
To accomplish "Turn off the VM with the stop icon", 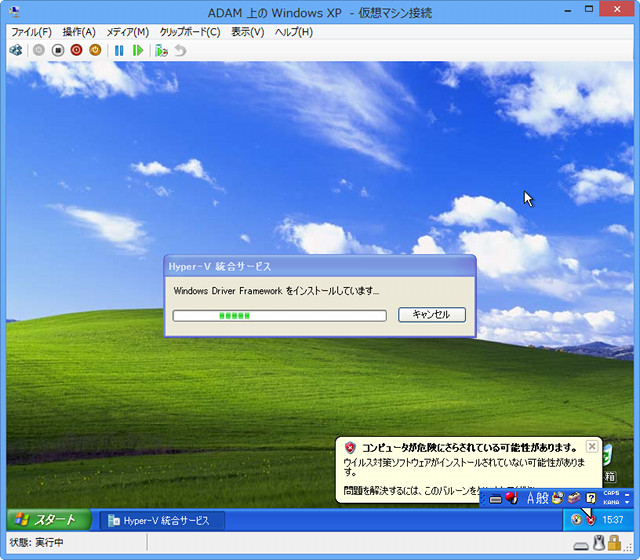I will click(x=58, y=51).
